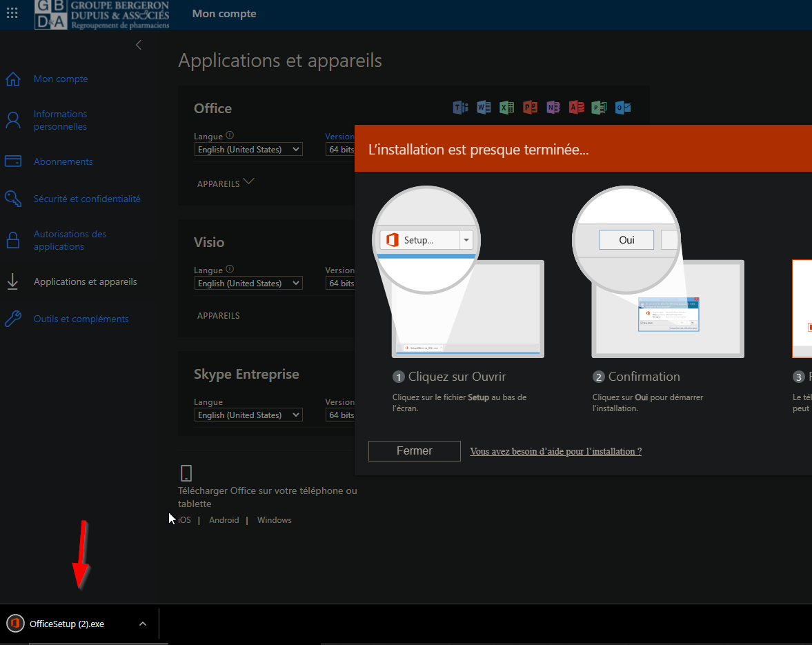
Task: Click the phone icon above Télécharger Office
Action: click(186, 473)
